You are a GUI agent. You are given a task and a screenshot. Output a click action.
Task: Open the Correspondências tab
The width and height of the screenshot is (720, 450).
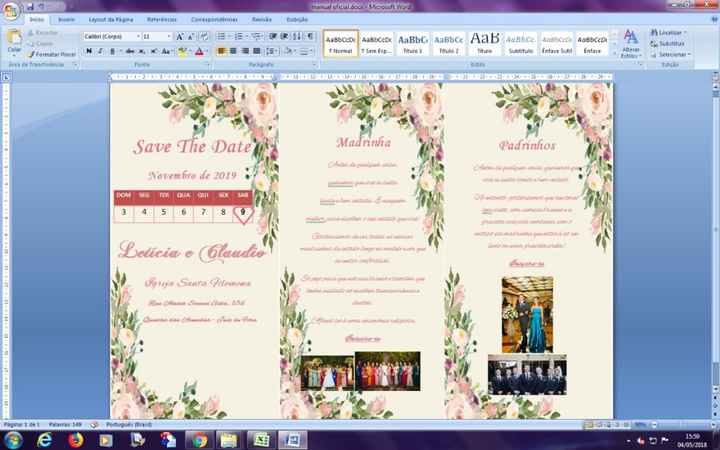(214, 19)
